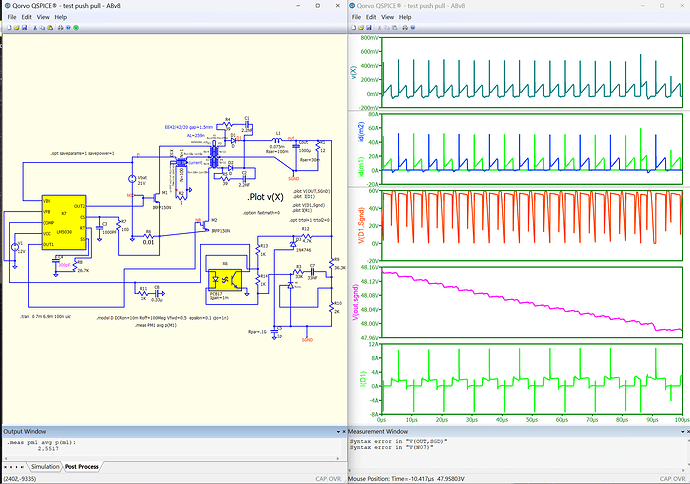This screenshot has width=690, height=484.
Task: QSPICE app logo in schematic window title bar
Action: point(7,6)
